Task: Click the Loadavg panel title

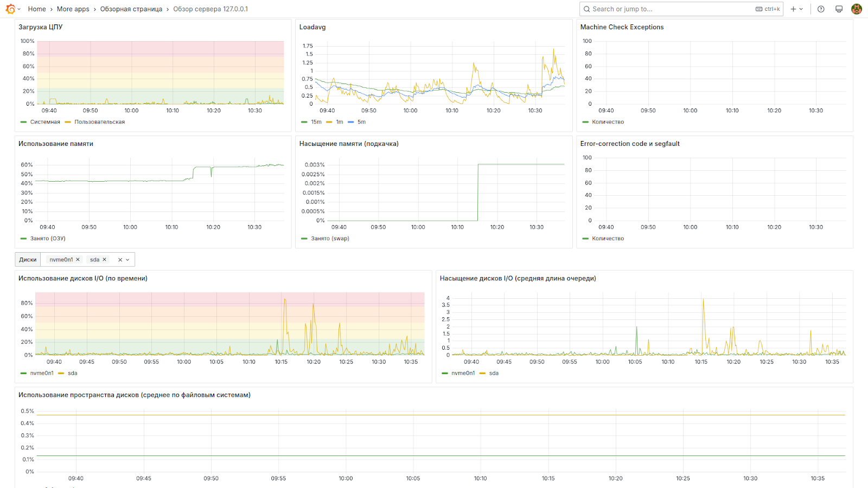Action: point(312,27)
